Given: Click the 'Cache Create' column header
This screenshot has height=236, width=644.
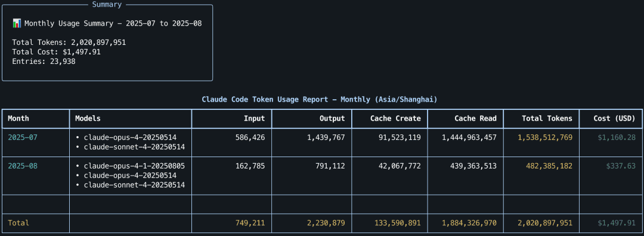Looking at the screenshot, I should (395, 119).
